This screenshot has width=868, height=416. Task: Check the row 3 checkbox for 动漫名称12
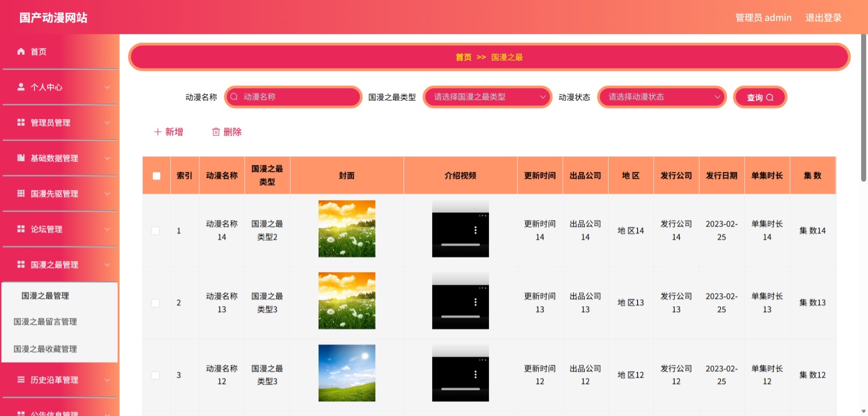point(156,375)
